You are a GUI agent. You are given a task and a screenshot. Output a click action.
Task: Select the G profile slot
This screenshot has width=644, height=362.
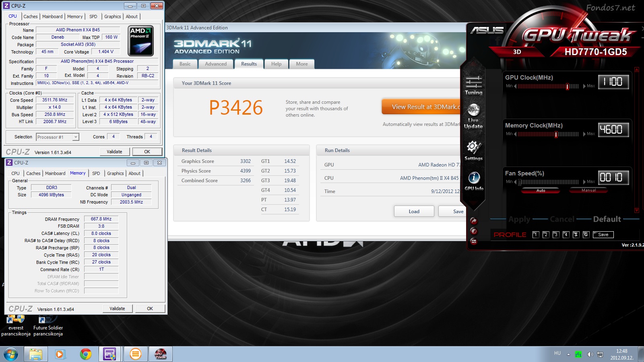tap(586, 234)
